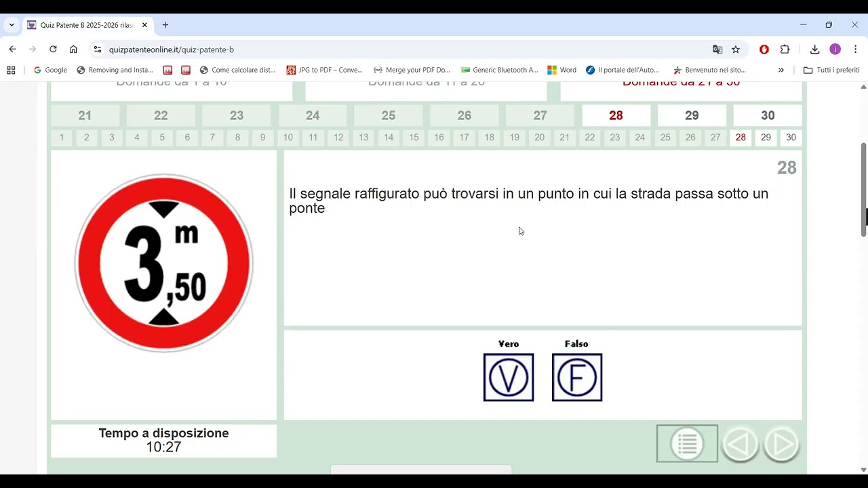This screenshot has height=488, width=868.
Task: Select large question box 30
Action: tap(768, 115)
